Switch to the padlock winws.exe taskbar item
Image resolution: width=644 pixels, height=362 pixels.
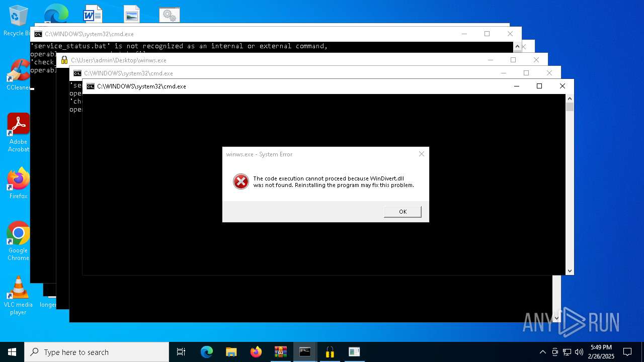click(330, 352)
